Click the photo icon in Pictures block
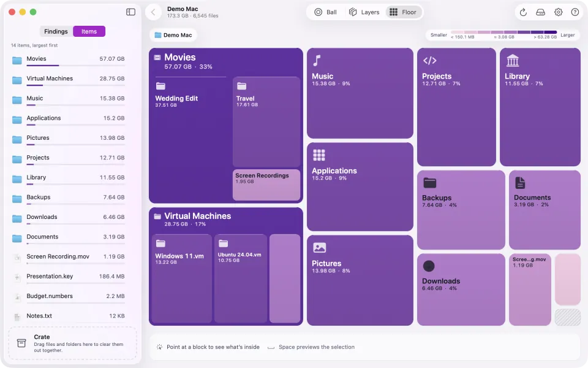This screenshot has width=588, height=368. [319, 247]
